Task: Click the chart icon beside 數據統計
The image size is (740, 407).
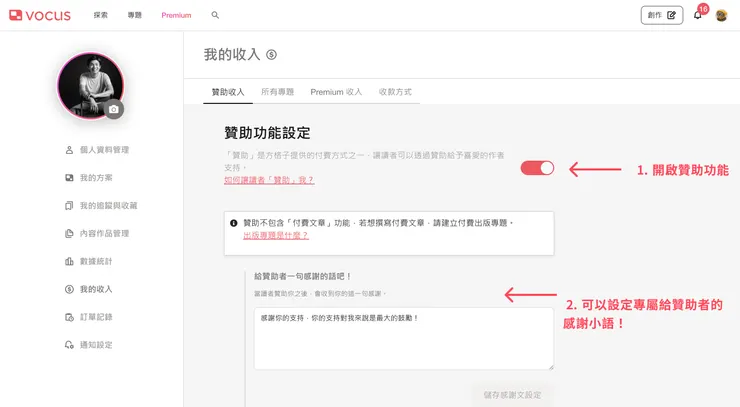Action: 69,262
